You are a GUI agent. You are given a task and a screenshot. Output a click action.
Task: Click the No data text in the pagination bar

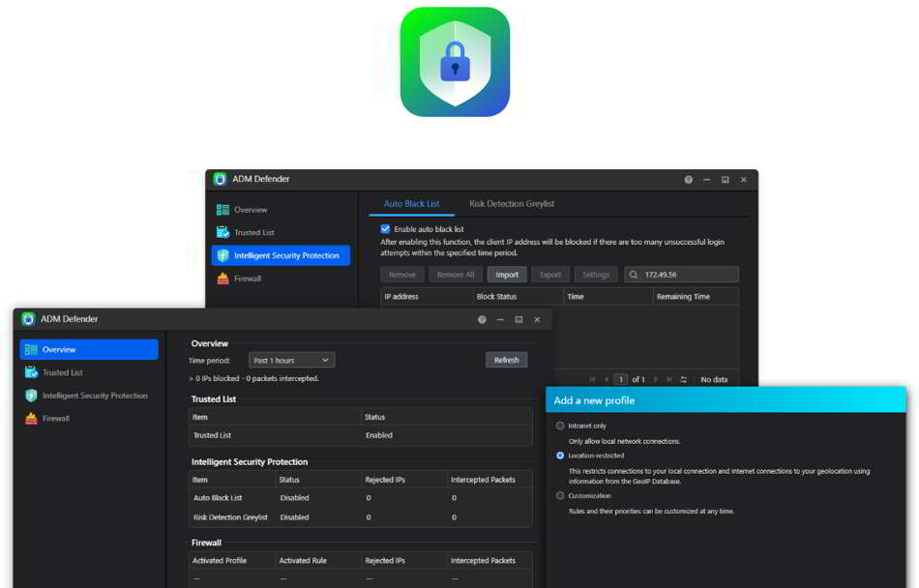714,379
